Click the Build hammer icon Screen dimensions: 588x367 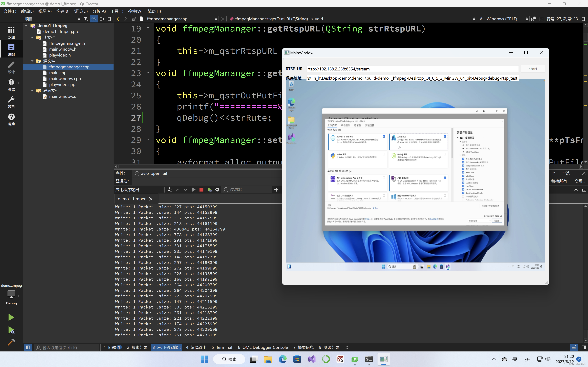[x=11, y=342]
